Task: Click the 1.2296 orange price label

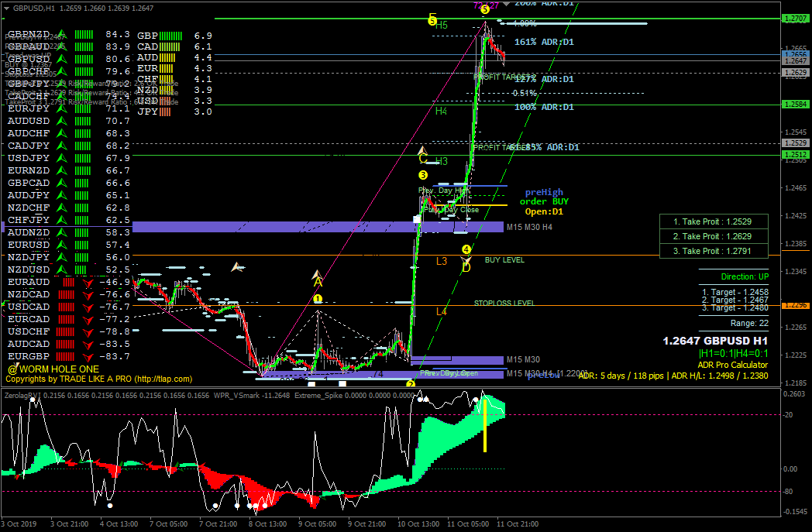Action: (x=795, y=305)
